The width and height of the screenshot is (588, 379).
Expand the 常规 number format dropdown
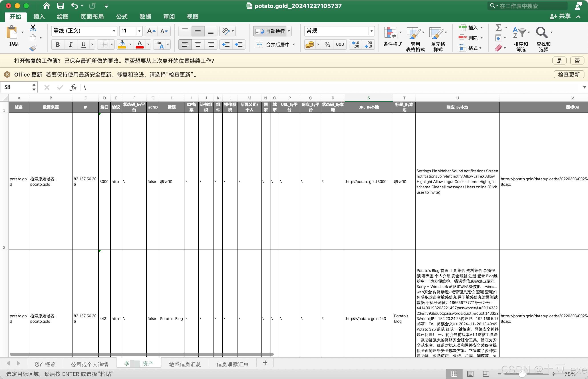371,31
